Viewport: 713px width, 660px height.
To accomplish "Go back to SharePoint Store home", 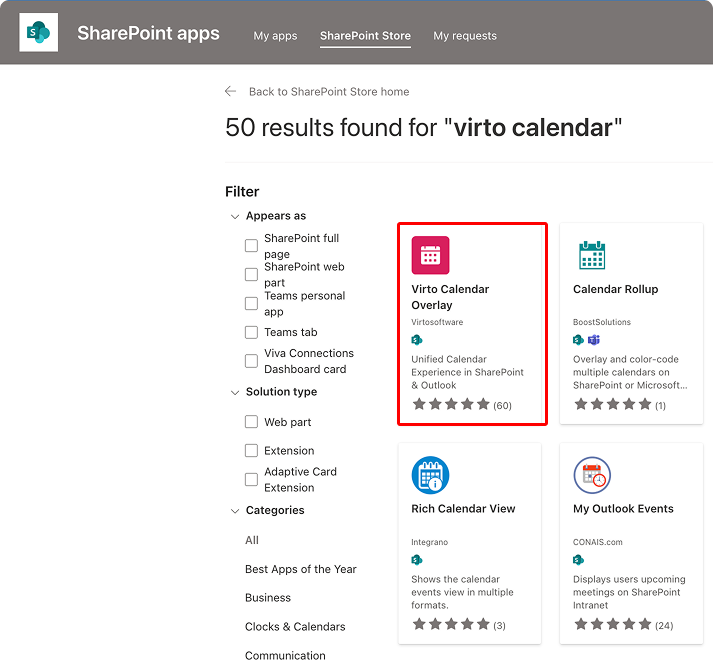I will pos(329,92).
